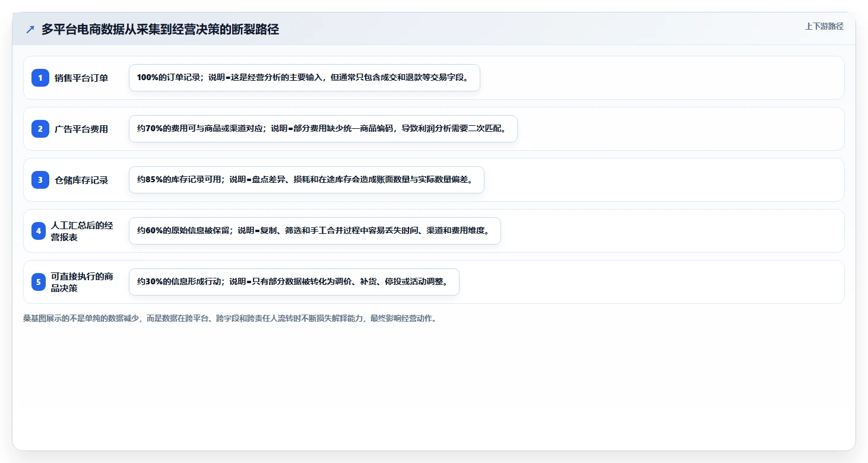Select step badge number 2

[x=40, y=129]
